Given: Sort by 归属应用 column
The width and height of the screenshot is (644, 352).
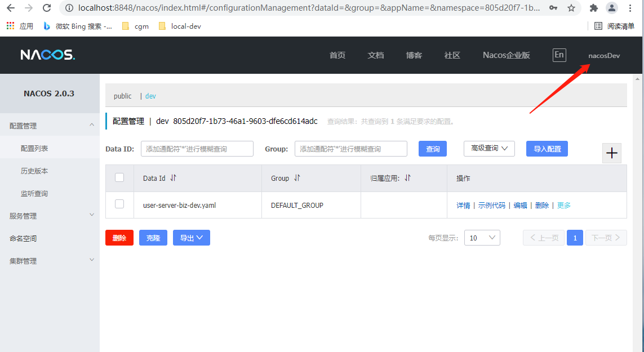Looking at the screenshot, I should pyautogui.click(x=407, y=178).
